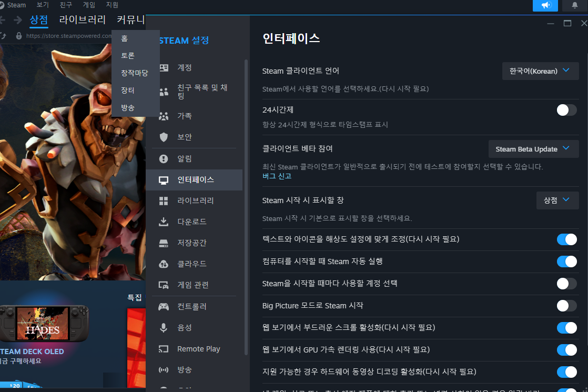The image size is (588, 392).
Task: Enable Big Picture 모드로 Steam 시작
Action: coord(566,306)
